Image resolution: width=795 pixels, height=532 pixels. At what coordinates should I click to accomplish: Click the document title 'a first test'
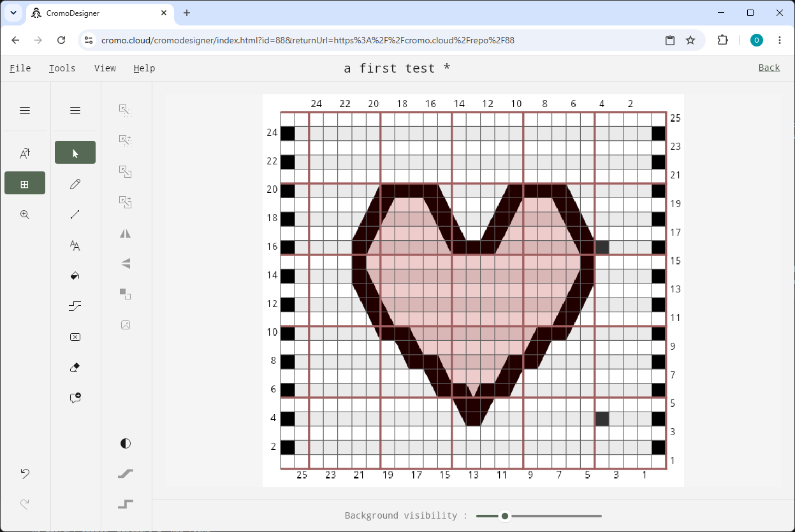pos(397,68)
